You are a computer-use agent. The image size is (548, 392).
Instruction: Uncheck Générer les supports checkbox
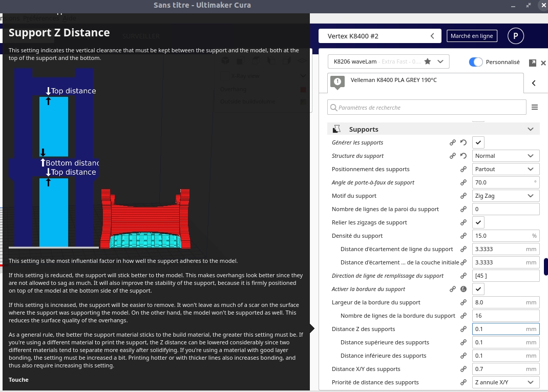[478, 142]
